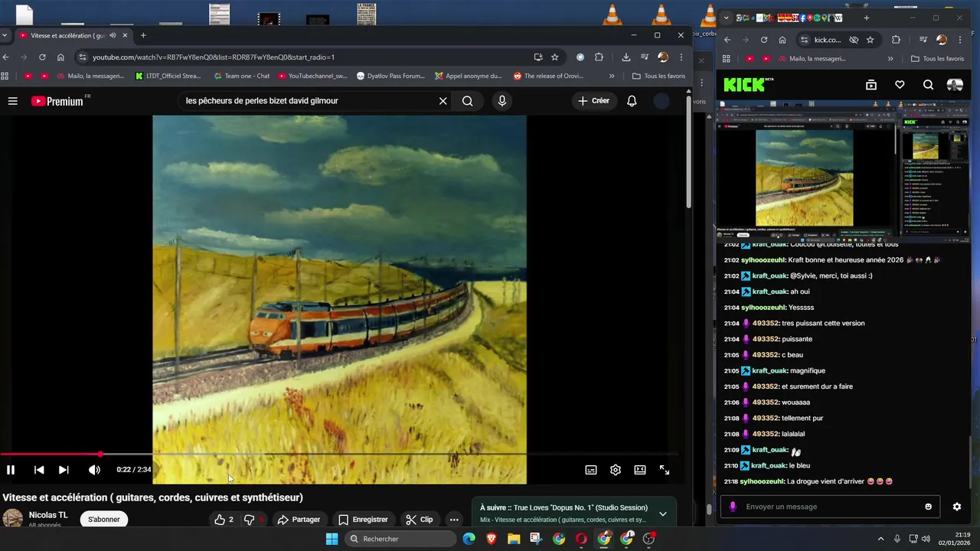Expand the À suivre playlist panel
The image size is (980, 551).
pyautogui.click(x=663, y=514)
